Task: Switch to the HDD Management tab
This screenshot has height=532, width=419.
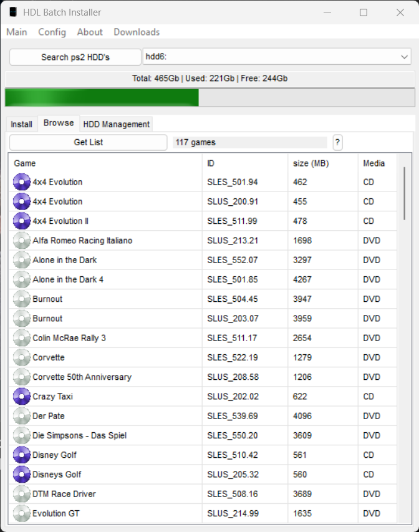Action: (x=117, y=124)
